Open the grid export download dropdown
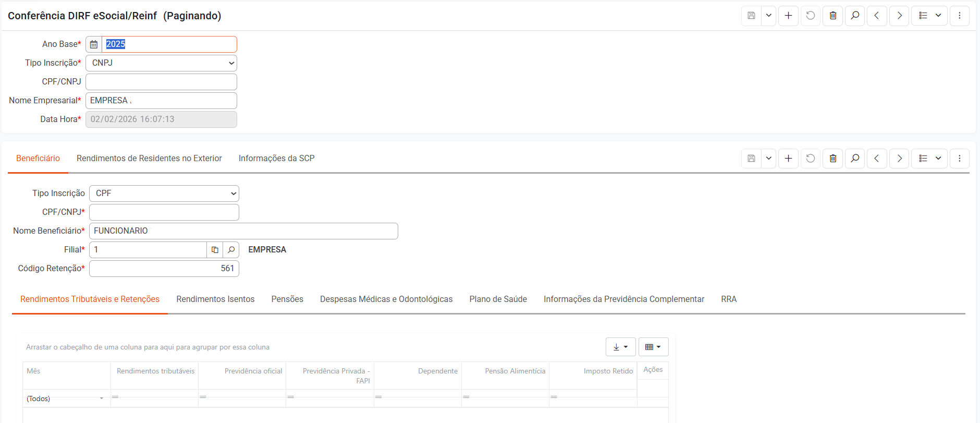 click(x=620, y=347)
